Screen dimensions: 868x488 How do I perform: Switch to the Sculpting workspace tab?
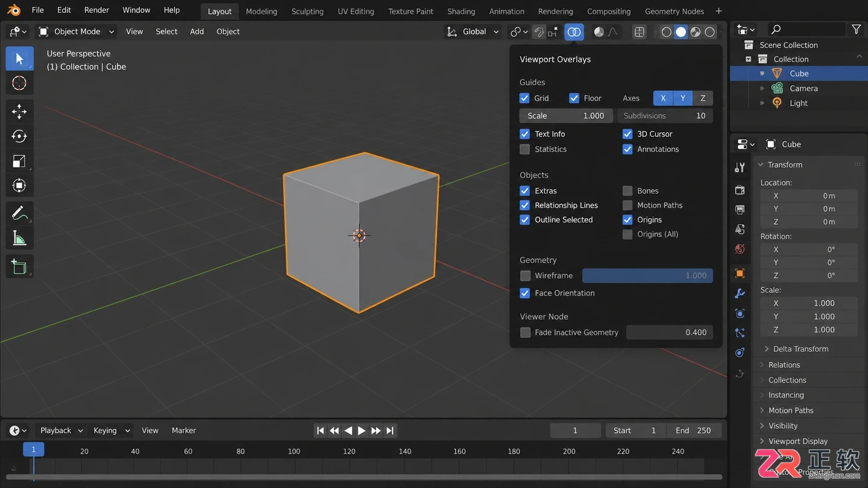point(307,11)
